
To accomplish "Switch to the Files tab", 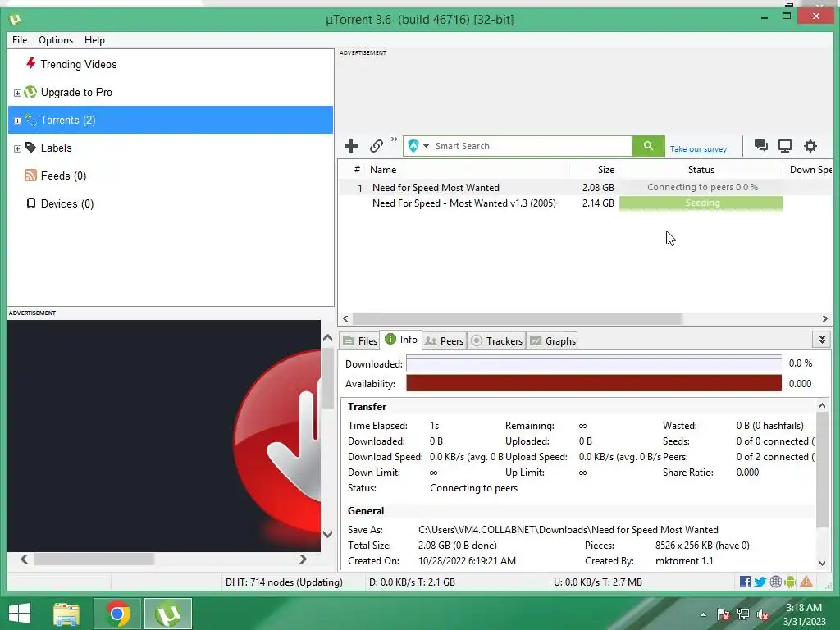I will point(360,340).
